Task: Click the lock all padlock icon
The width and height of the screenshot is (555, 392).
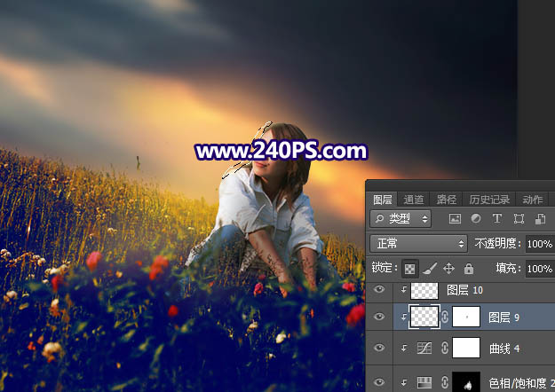Action: (x=467, y=268)
